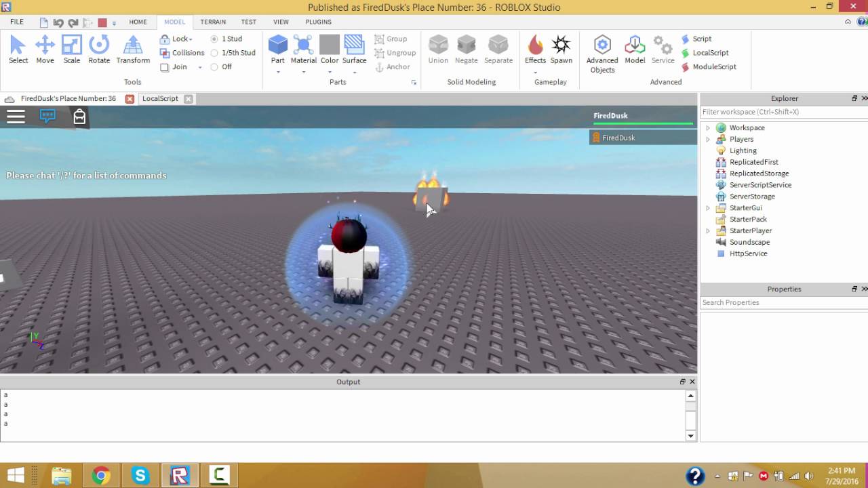The height and width of the screenshot is (488, 868).
Task: Open the in-game backpack icon
Action: 79,117
